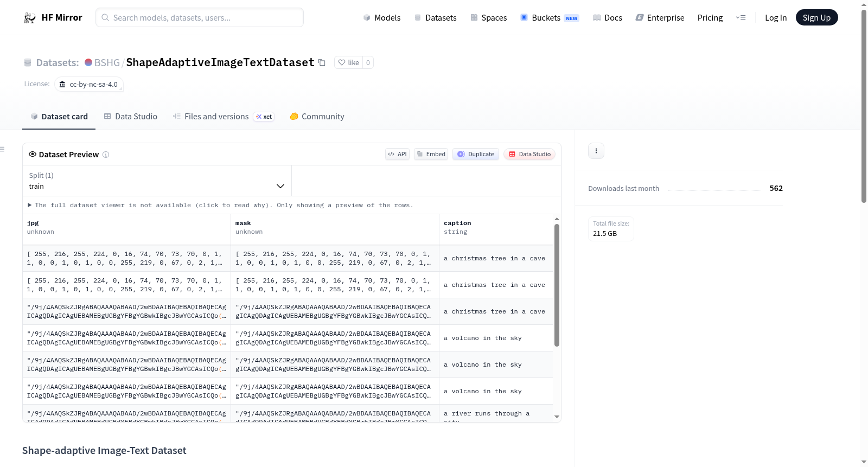Click the total file size '21.5 GB'
868x467 pixels.
605,234
